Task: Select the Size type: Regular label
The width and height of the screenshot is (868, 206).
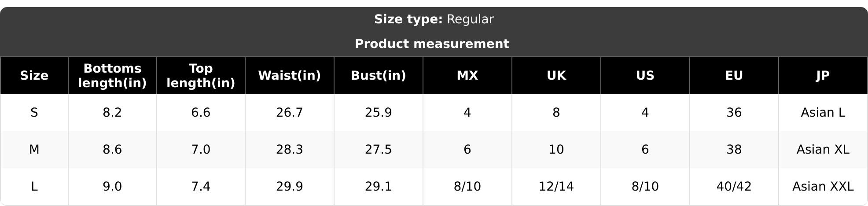Action: tap(434, 19)
